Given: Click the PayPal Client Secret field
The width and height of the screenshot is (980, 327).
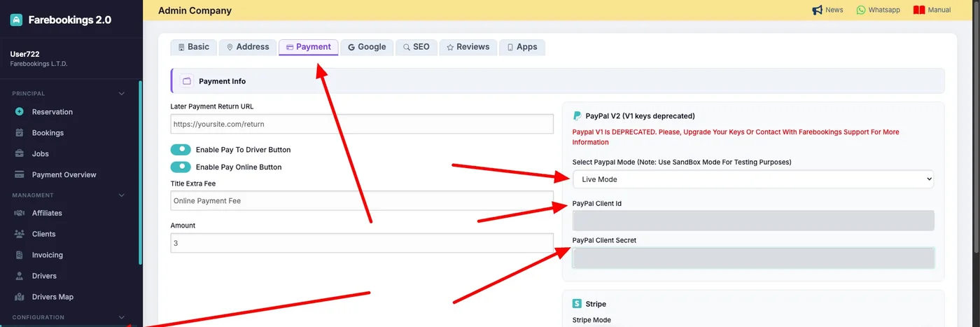Looking at the screenshot, I should coord(753,258).
